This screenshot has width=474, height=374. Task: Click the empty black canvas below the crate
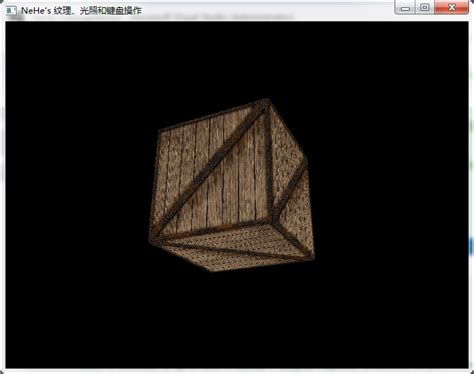237,320
